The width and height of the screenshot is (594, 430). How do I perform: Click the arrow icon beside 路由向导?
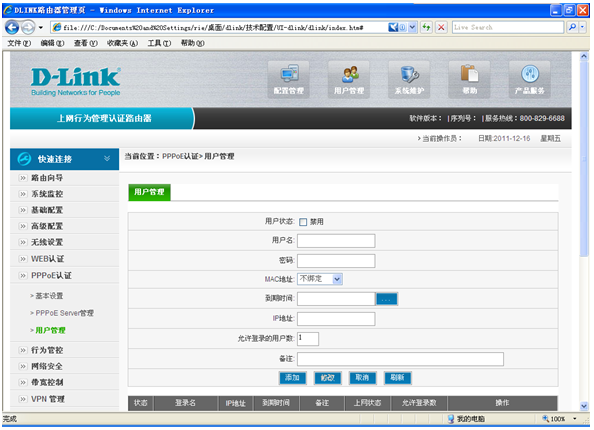click(x=23, y=178)
